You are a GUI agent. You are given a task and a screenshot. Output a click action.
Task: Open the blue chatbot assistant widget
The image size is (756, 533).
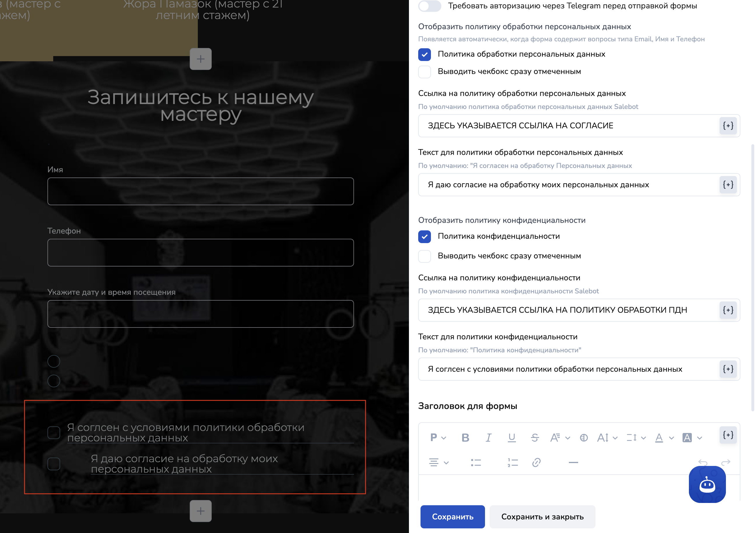click(x=707, y=484)
